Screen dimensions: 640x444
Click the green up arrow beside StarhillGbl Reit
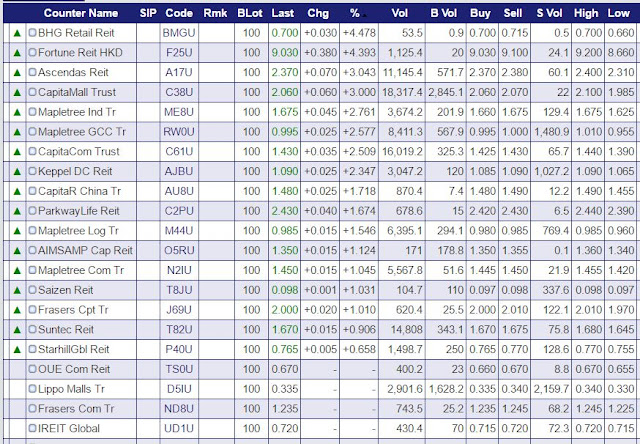click(17, 350)
